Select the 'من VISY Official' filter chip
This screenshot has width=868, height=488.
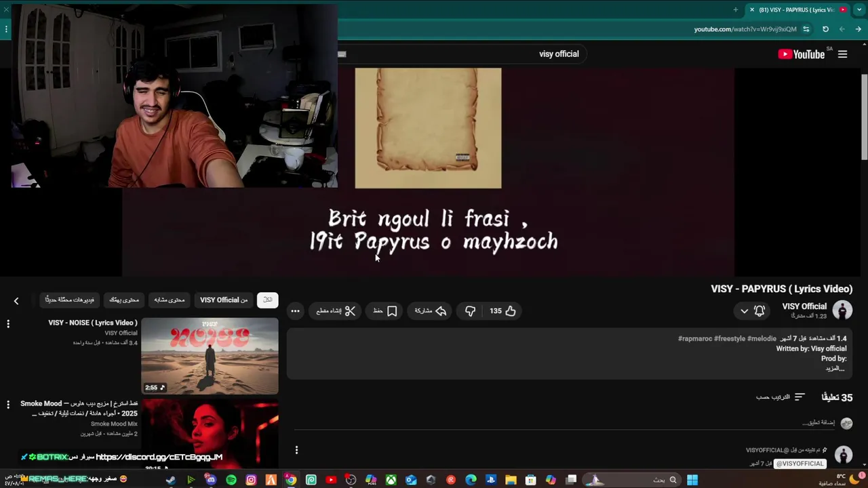point(224,300)
